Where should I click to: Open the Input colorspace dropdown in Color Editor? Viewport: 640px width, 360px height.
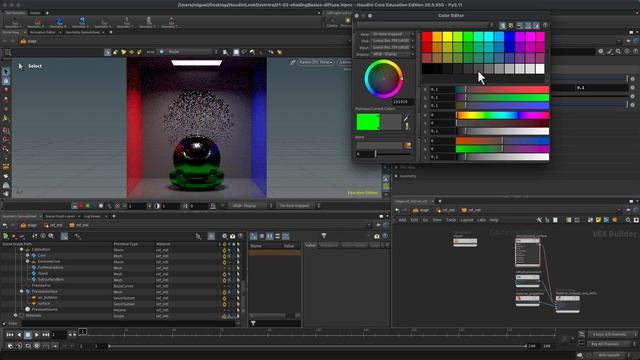pyautogui.click(x=393, y=47)
